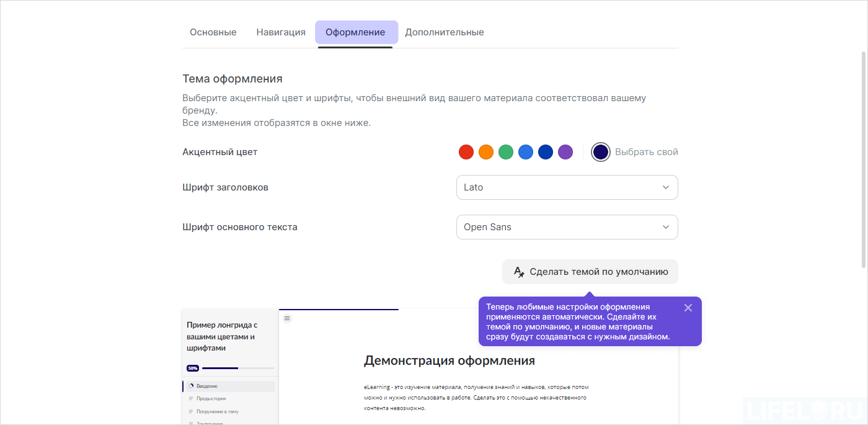Expand the chevron on the heading font selector
This screenshot has height=425, width=868.
(665, 187)
